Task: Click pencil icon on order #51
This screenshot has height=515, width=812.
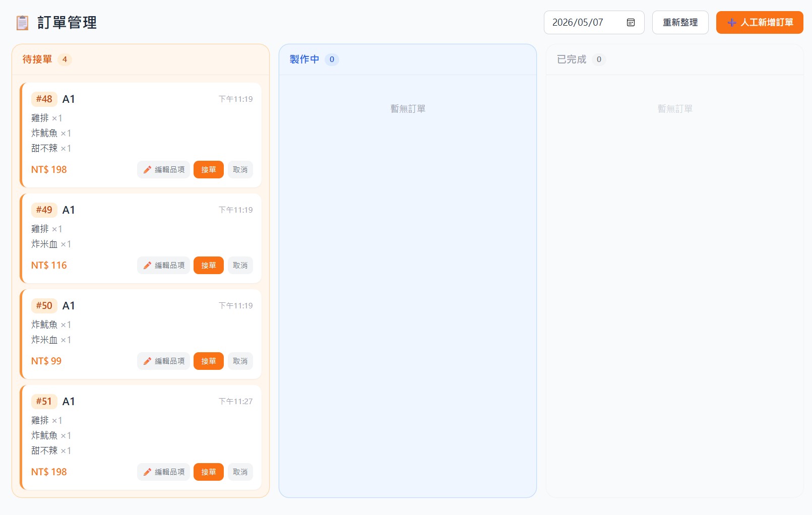Action: 147,472
